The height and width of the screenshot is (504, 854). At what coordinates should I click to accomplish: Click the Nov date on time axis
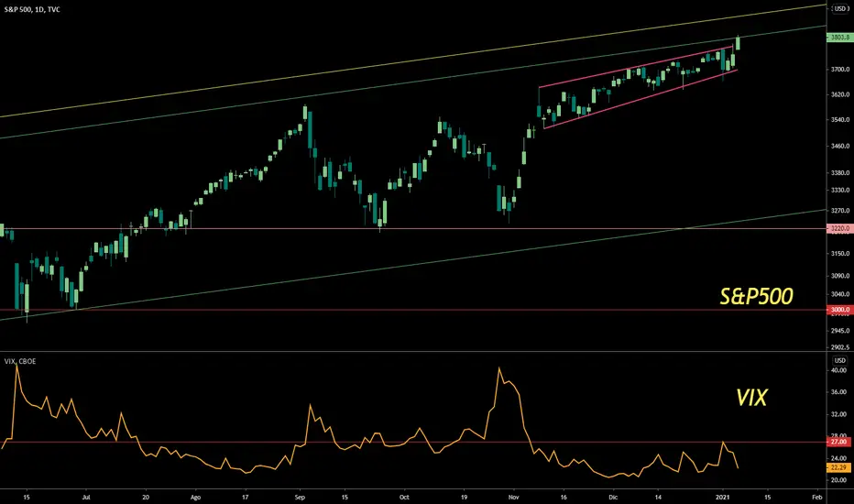pyautogui.click(x=514, y=497)
